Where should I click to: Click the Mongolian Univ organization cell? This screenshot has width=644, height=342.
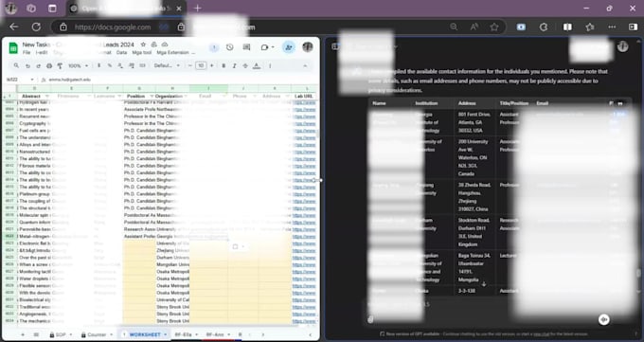(172, 264)
